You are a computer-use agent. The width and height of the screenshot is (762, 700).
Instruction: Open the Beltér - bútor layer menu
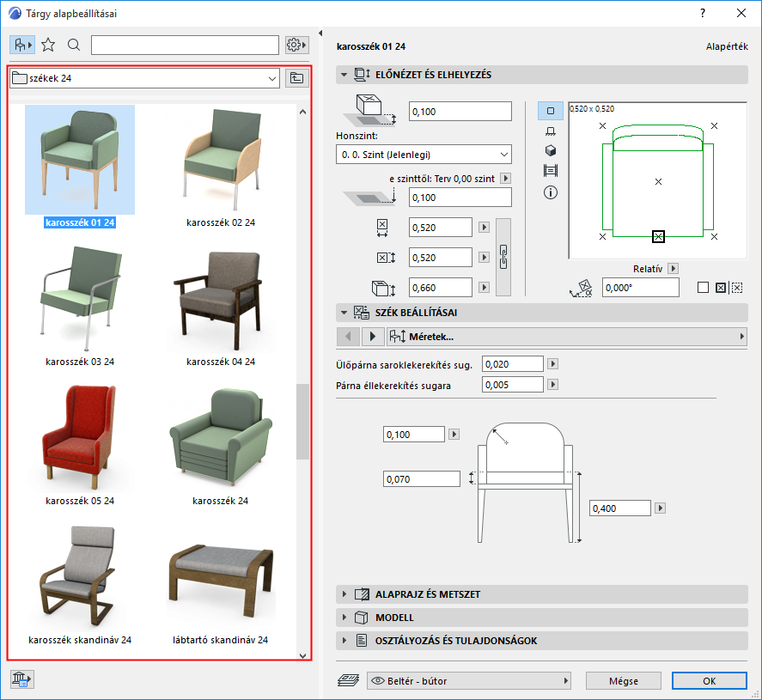coord(469,681)
